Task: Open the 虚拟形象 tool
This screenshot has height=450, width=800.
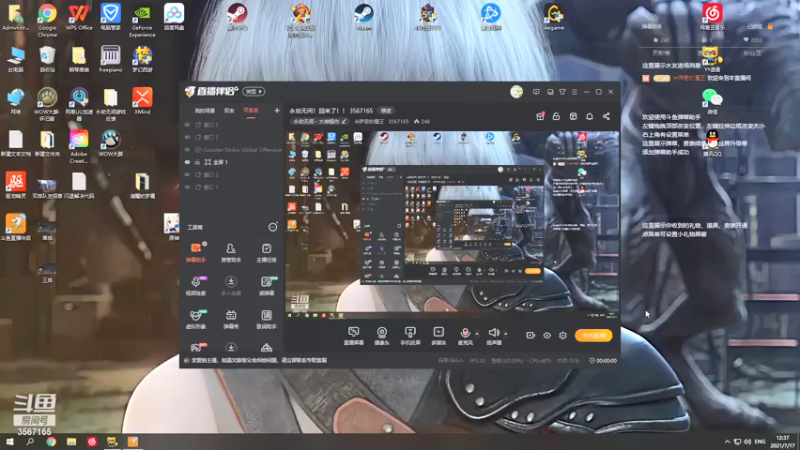Action: pyautogui.click(x=195, y=319)
